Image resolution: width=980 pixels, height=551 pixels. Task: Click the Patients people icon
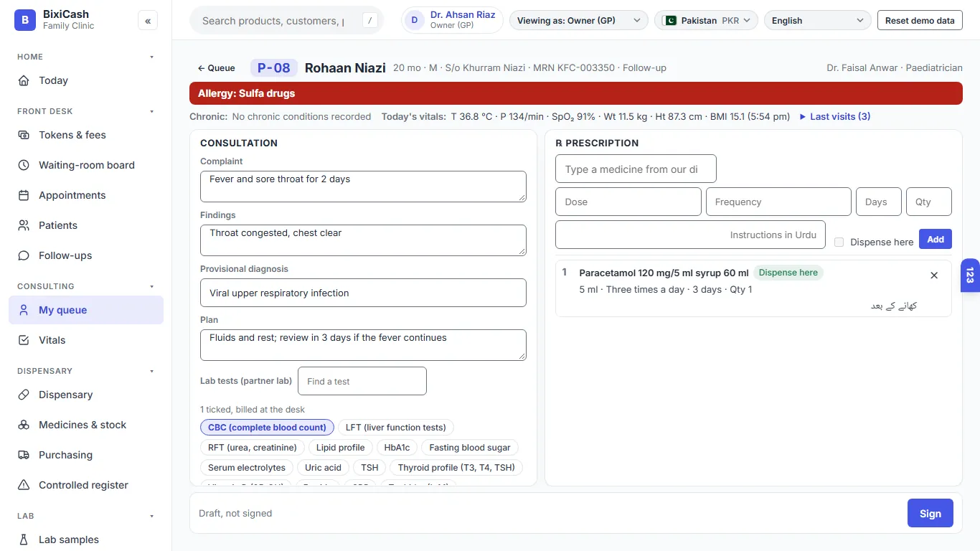coord(24,225)
